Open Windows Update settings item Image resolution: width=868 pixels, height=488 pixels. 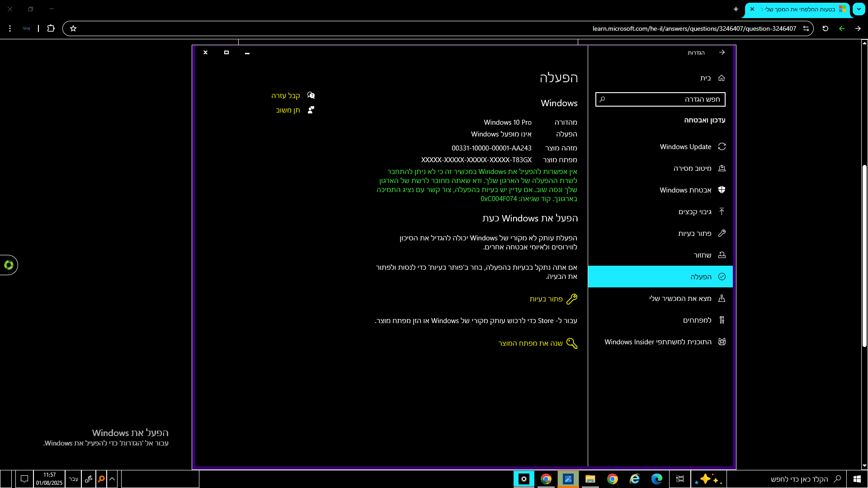686,147
